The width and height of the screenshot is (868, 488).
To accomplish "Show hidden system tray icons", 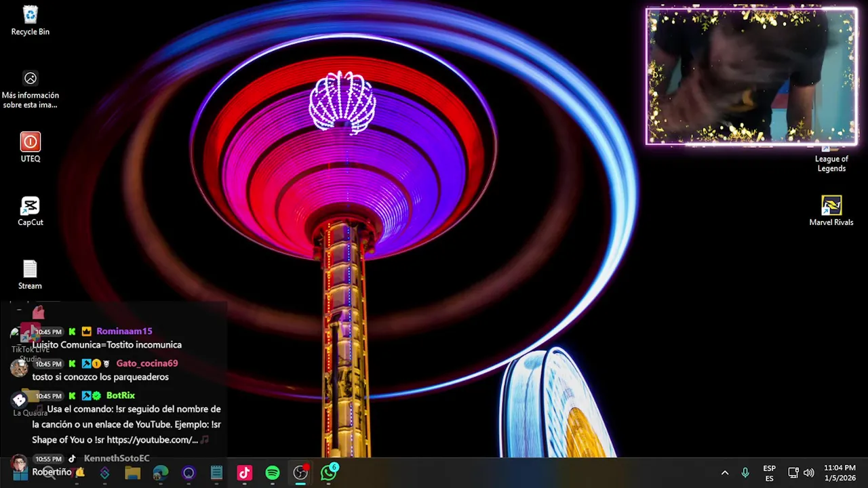I will pyautogui.click(x=724, y=473).
